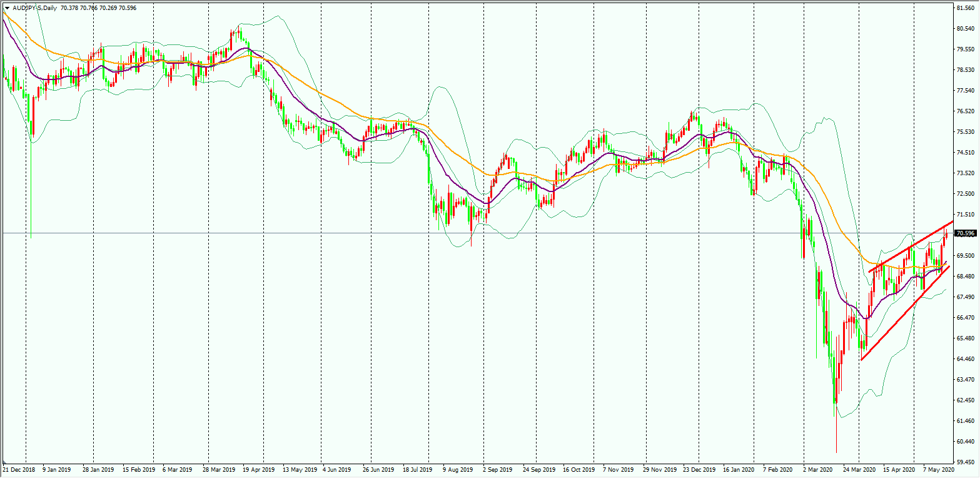Select the upper red trendline
The width and height of the screenshot is (980, 478).
point(911,247)
